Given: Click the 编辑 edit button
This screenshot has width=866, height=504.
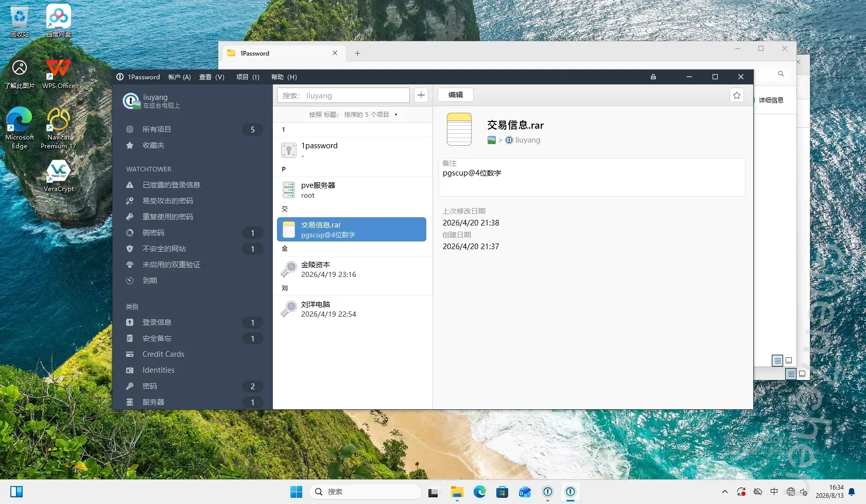Looking at the screenshot, I should [456, 95].
